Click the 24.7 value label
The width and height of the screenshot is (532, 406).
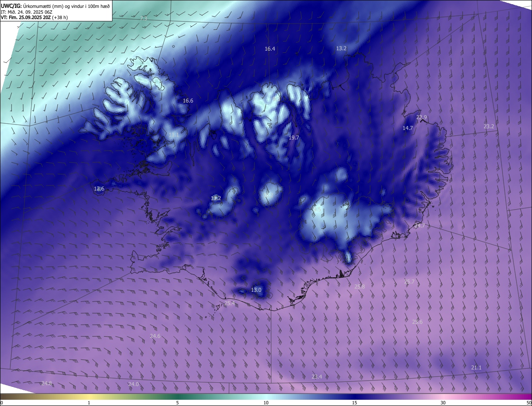pyautogui.click(x=420, y=225)
